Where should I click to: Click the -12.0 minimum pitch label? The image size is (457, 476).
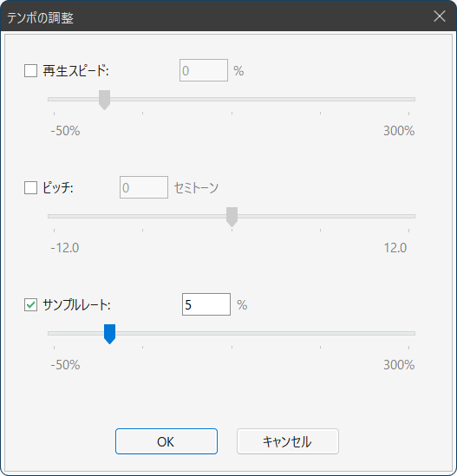pos(65,248)
